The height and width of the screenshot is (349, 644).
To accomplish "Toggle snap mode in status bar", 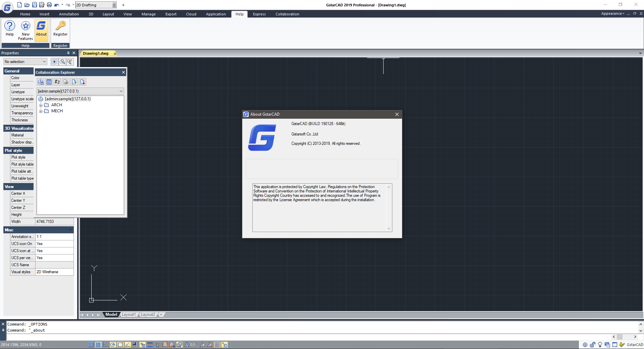I will pos(91,345).
